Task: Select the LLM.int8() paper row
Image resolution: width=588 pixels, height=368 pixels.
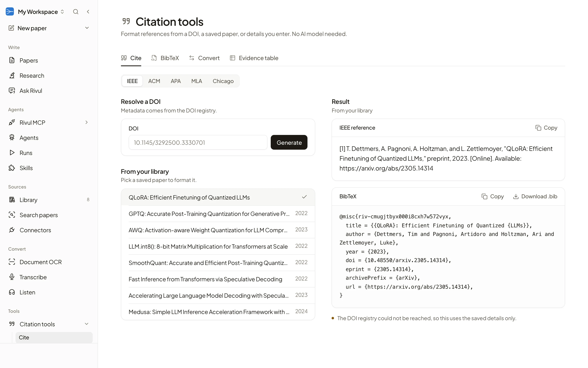Action: (x=218, y=246)
